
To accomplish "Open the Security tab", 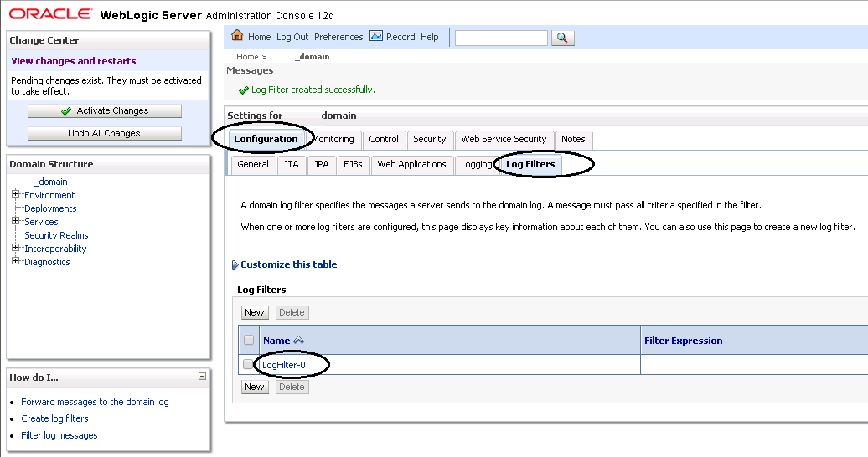I will (x=430, y=140).
